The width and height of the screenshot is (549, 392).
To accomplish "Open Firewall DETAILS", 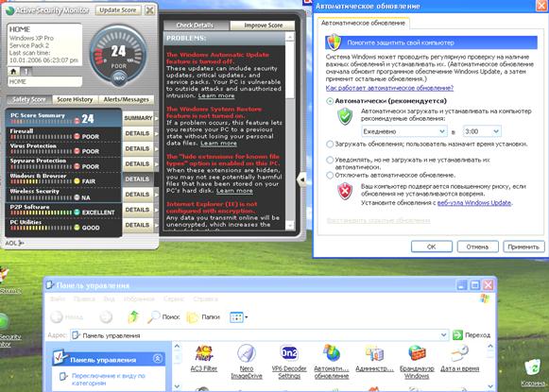I will (x=138, y=133).
